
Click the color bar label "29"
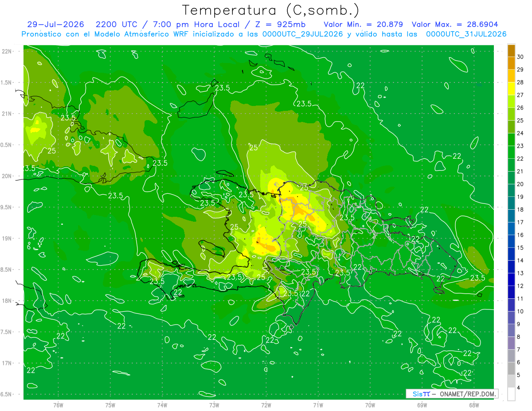point(520,70)
